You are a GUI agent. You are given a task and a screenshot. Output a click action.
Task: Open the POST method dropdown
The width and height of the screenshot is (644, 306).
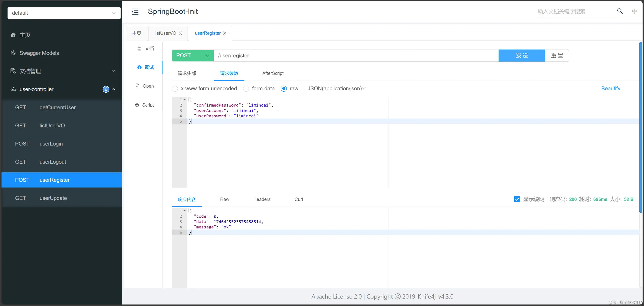click(193, 56)
